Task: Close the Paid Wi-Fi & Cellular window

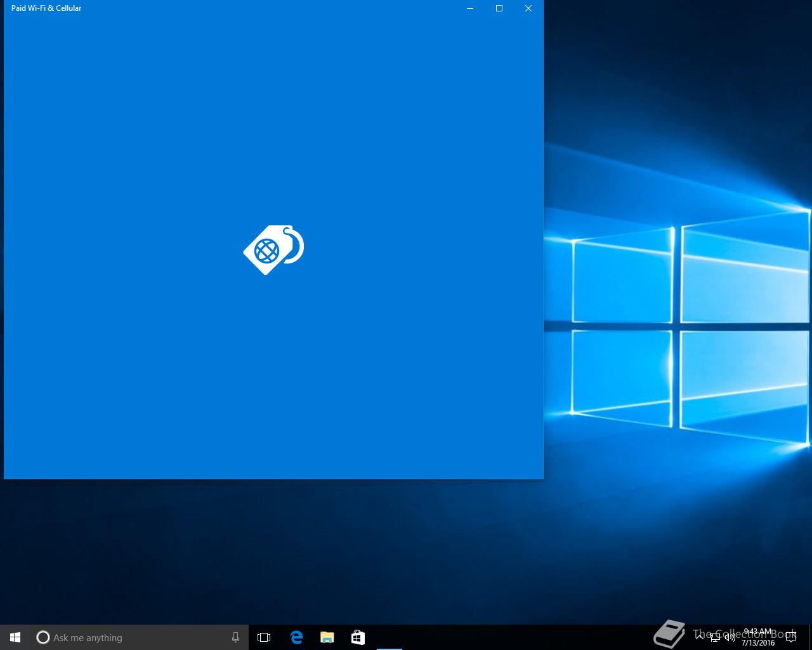Action: tap(528, 8)
